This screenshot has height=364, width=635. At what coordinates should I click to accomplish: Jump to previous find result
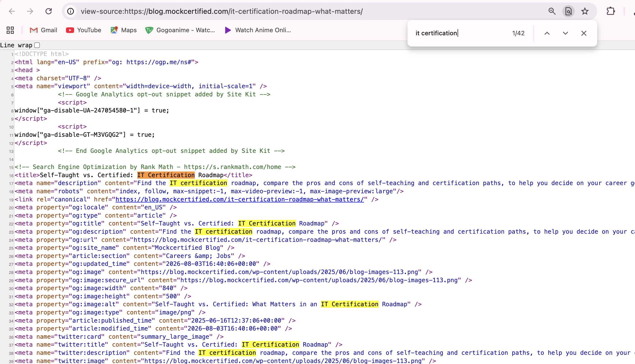click(x=547, y=33)
